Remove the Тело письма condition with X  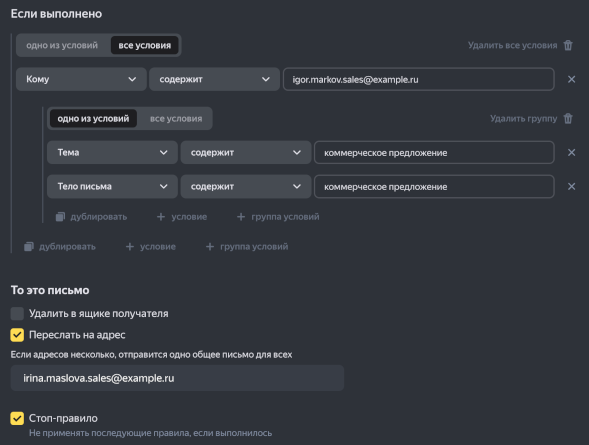tap(571, 186)
